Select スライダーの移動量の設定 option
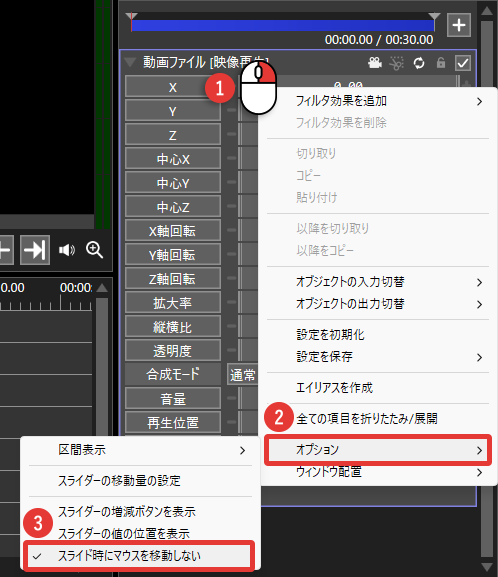Screen dimensions: 498x577 tap(140, 481)
